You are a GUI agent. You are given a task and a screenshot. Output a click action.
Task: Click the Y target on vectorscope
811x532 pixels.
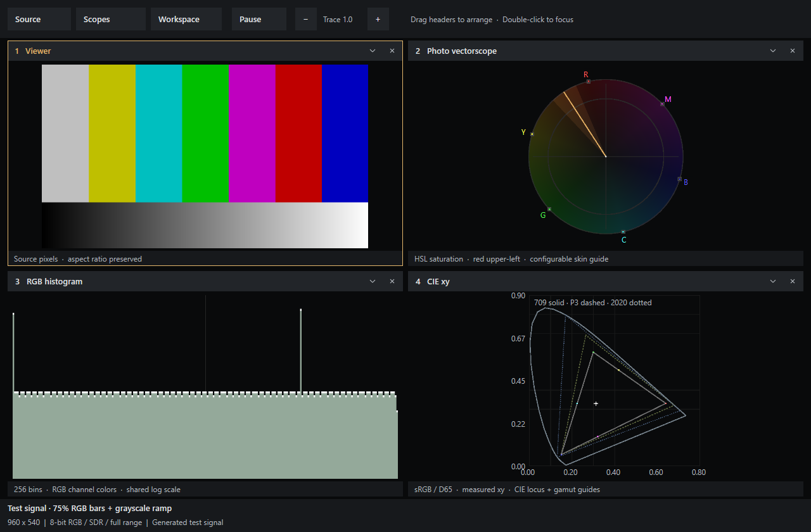[532, 134]
